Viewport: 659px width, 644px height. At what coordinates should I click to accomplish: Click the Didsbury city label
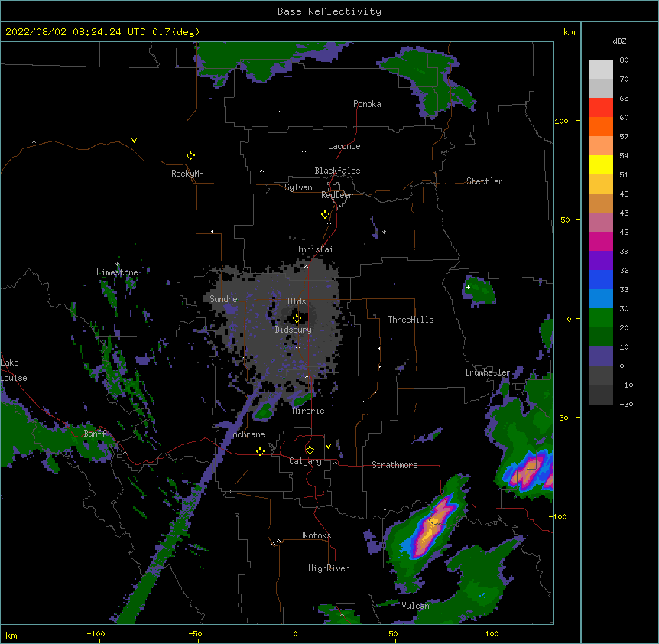294,330
